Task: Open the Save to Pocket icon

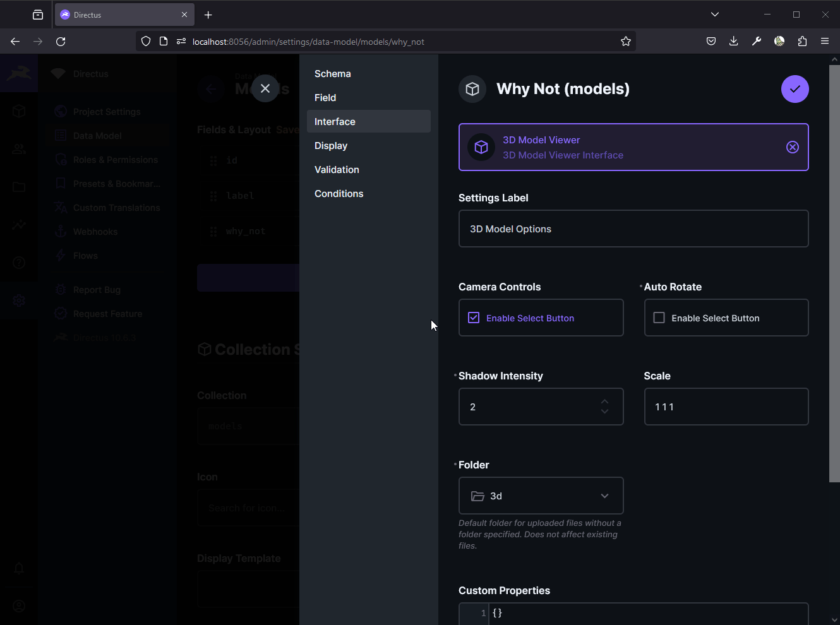Action: 711,42
